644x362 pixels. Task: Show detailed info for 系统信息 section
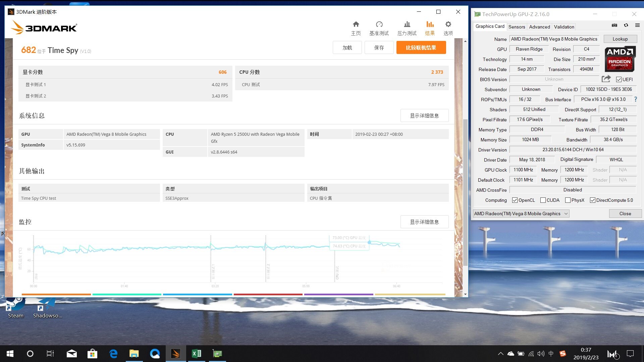tap(424, 116)
